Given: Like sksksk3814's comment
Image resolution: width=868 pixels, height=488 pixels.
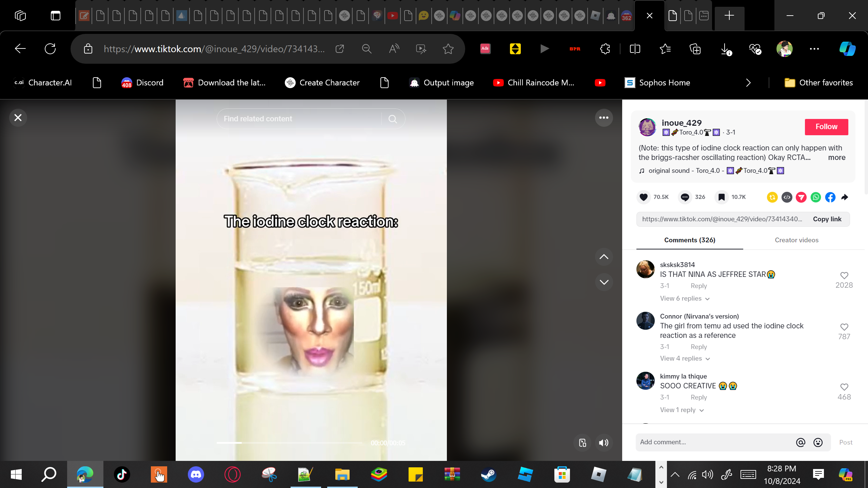Looking at the screenshot, I should (x=844, y=276).
